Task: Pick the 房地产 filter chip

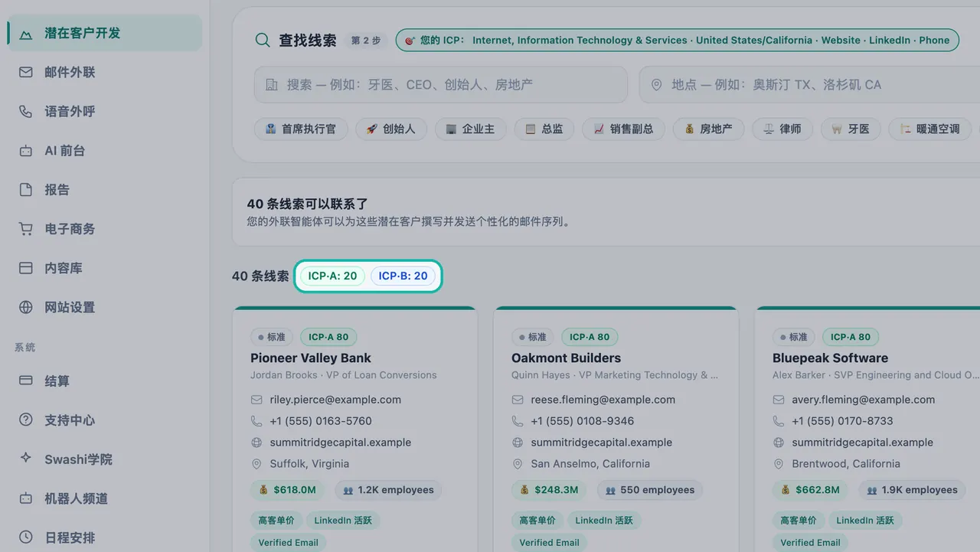Action: tap(708, 129)
